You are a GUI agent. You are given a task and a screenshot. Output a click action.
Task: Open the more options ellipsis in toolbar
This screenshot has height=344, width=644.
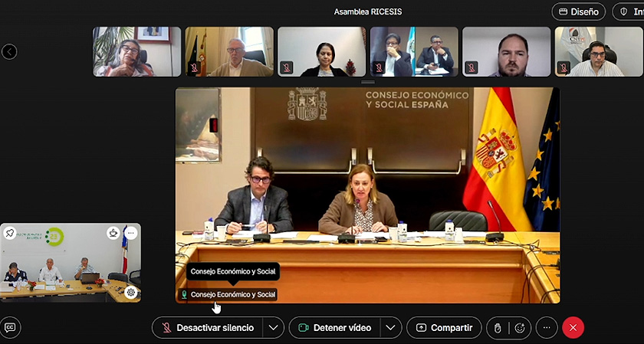pyautogui.click(x=547, y=328)
